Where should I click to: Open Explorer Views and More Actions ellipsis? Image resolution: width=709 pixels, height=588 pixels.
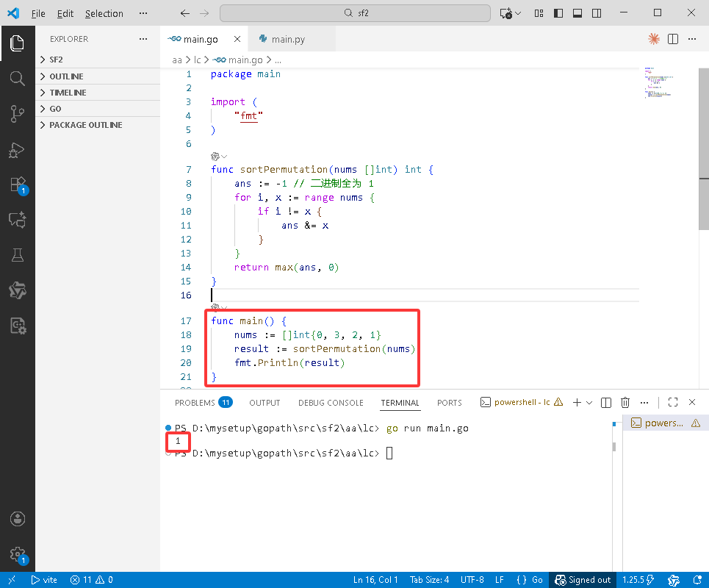click(x=143, y=39)
